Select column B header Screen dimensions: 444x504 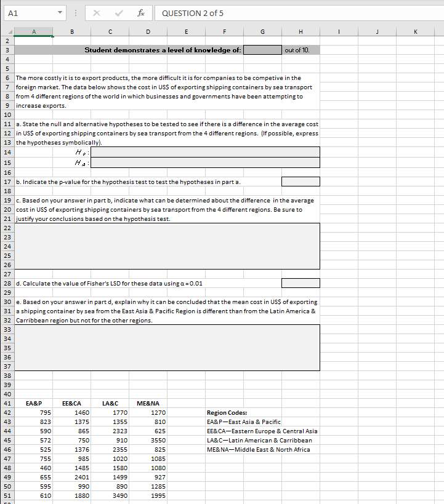(72, 31)
